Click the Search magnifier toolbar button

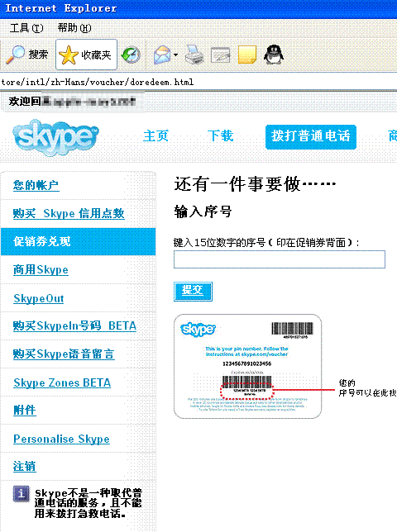coord(27,55)
